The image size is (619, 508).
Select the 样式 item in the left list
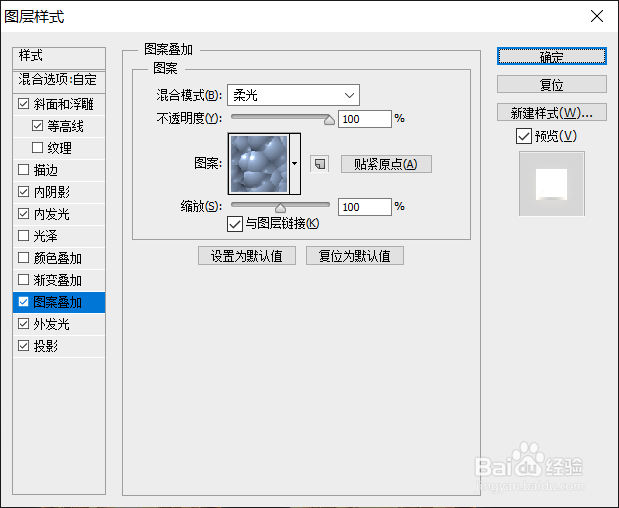pyautogui.click(x=59, y=58)
